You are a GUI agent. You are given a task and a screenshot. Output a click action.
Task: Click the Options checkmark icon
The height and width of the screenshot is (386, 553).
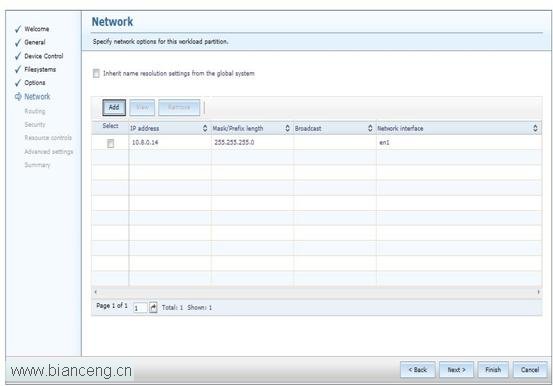pyautogui.click(x=18, y=83)
